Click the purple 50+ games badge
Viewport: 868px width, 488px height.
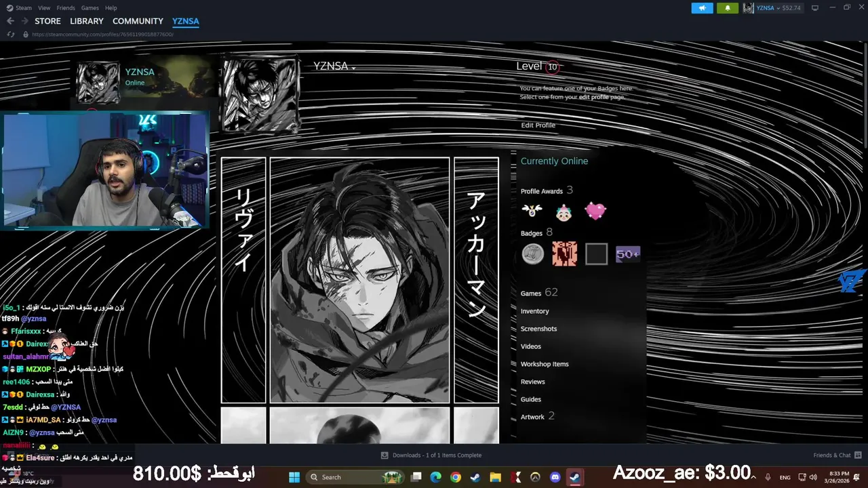click(x=628, y=254)
